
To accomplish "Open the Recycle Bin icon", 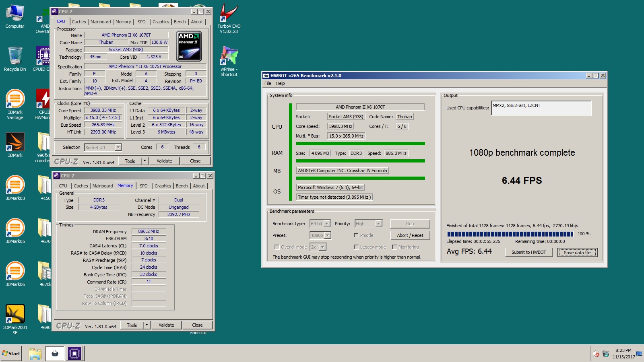I will coord(15,59).
